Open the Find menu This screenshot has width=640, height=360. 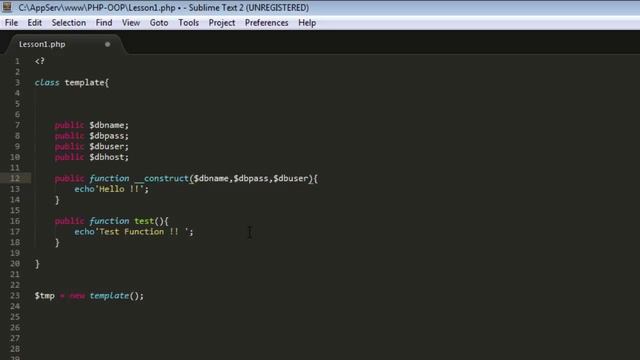(x=104, y=23)
